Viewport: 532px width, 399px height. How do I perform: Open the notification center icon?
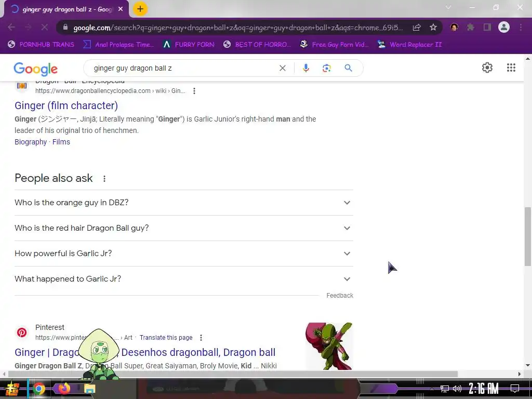click(x=515, y=389)
